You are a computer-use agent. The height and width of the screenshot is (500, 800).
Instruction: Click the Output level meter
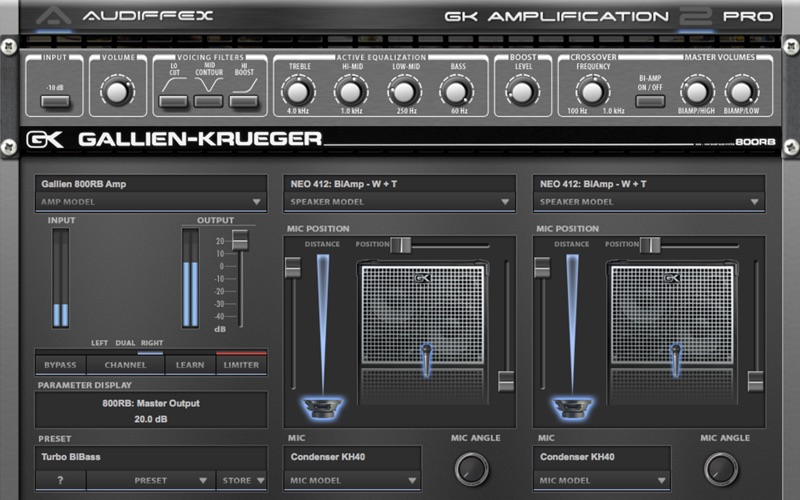[x=191, y=278]
